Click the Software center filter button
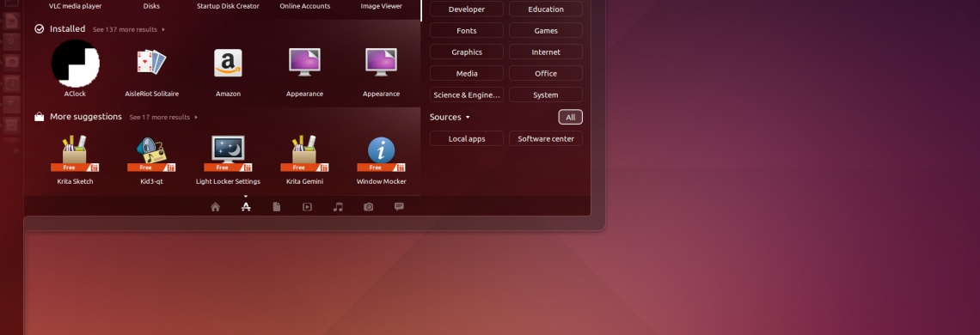Image resolution: width=980 pixels, height=335 pixels. pos(546,139)
